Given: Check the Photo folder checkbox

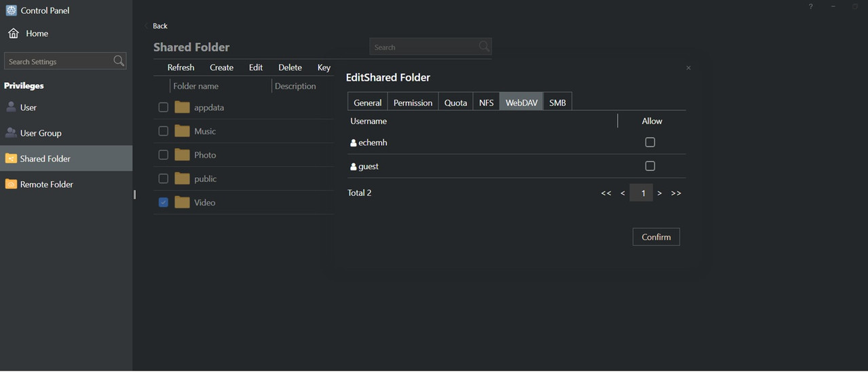Looking at the screenshot, I should point(164,155).
